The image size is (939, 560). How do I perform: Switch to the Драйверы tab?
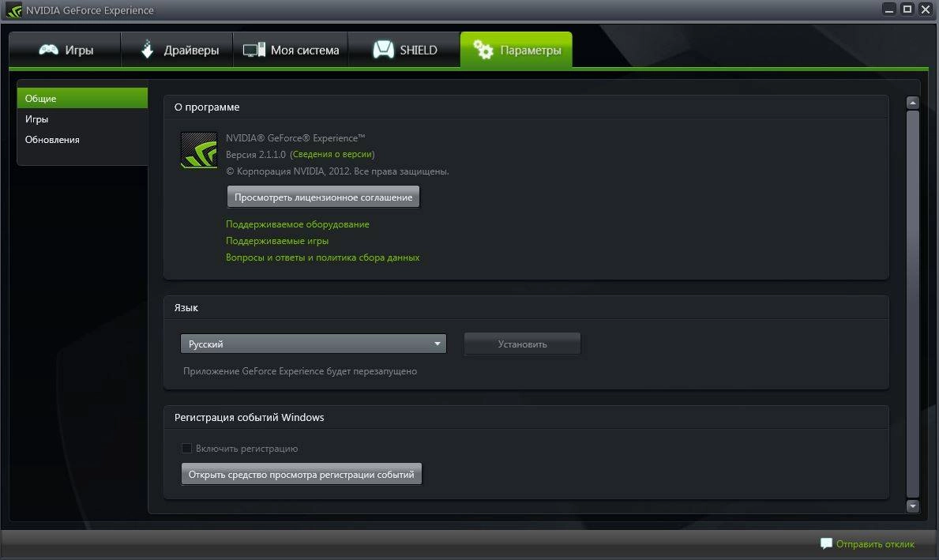(x=177, y=50)
